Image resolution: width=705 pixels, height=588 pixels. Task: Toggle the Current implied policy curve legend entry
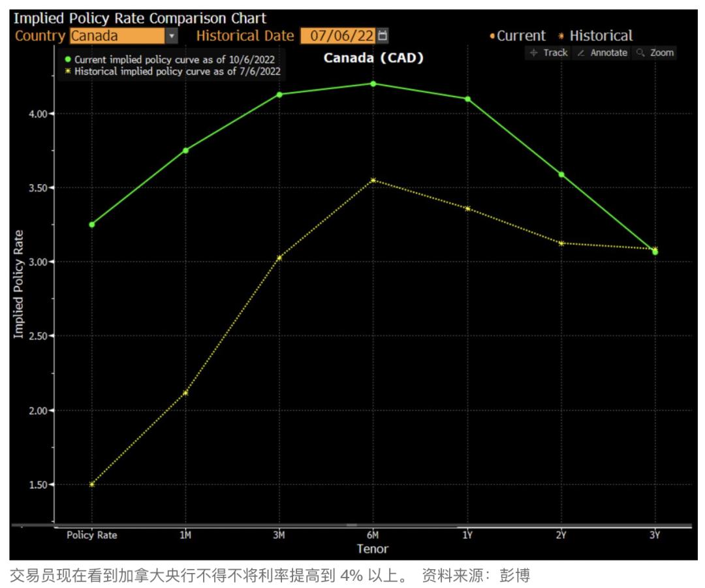173,59
